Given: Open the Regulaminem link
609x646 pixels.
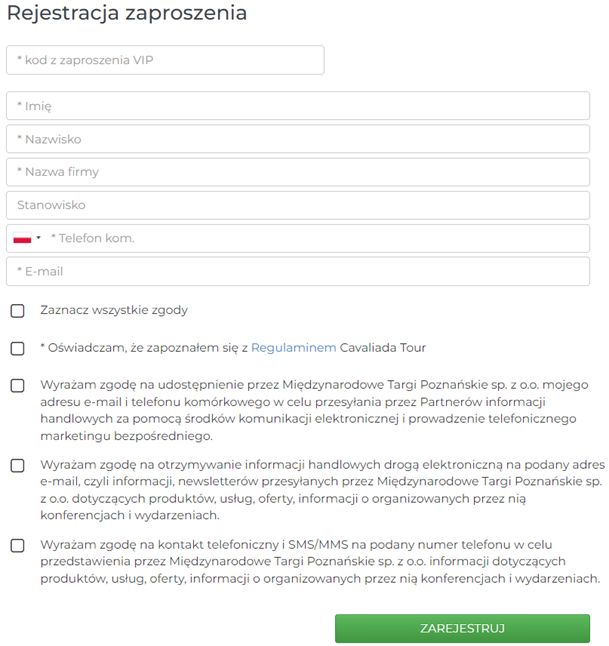Looking at the screenshot, I should (293, 348).
